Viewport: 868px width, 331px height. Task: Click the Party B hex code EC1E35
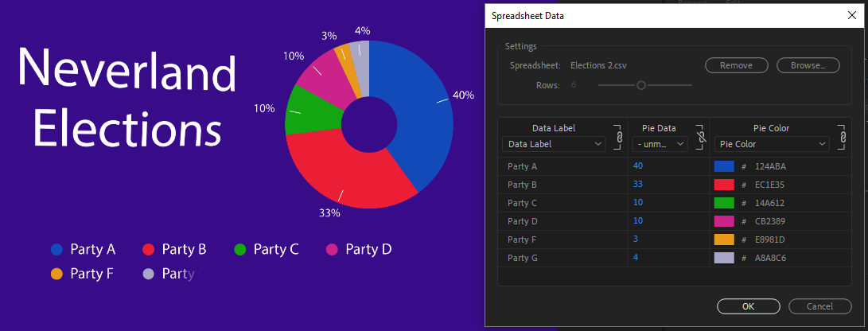click(770, 185)
